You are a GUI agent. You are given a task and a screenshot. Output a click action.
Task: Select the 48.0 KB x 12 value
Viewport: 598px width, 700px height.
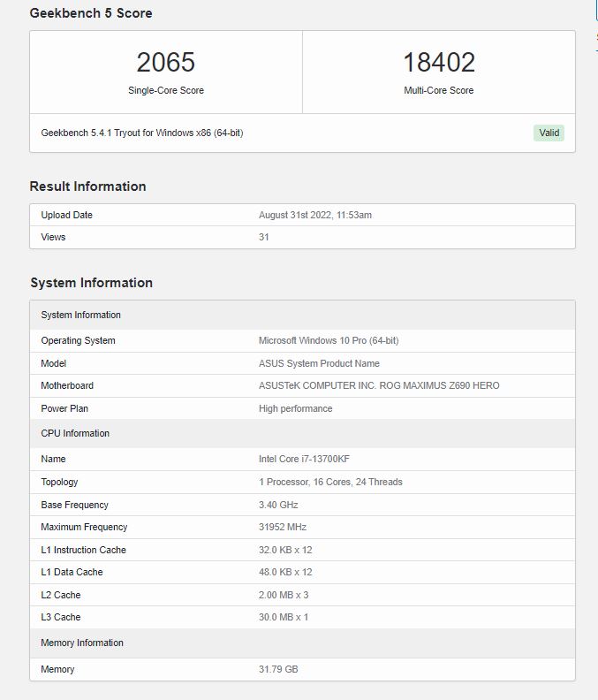285,572
